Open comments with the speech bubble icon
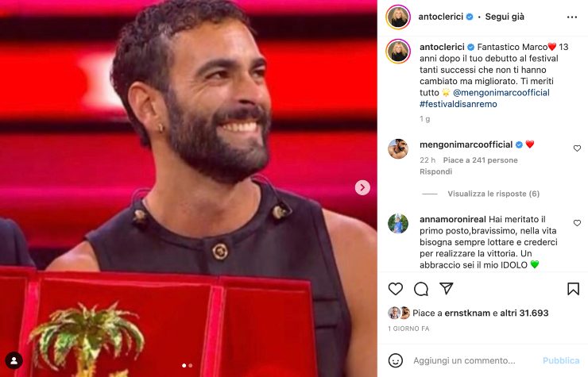 [421, 289]
